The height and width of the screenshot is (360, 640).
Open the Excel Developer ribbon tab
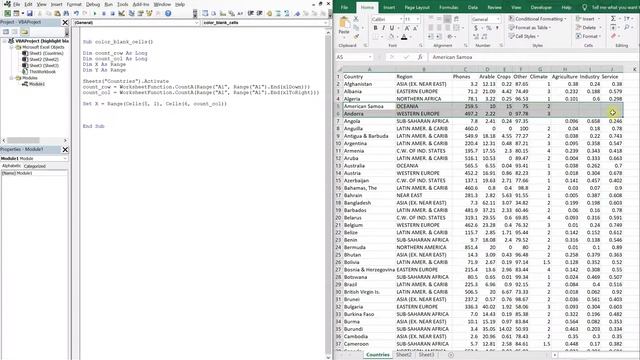pyautogui.click(x=541, y=7)
